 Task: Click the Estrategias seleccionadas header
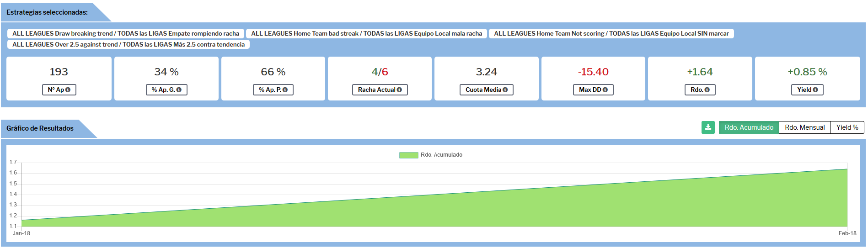tap(47, 12)
